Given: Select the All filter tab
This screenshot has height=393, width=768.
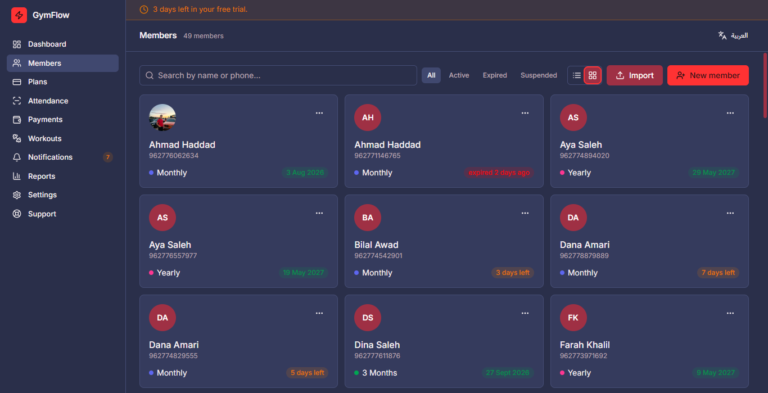Looking at the screenshot, I should (x=431, y=75).
